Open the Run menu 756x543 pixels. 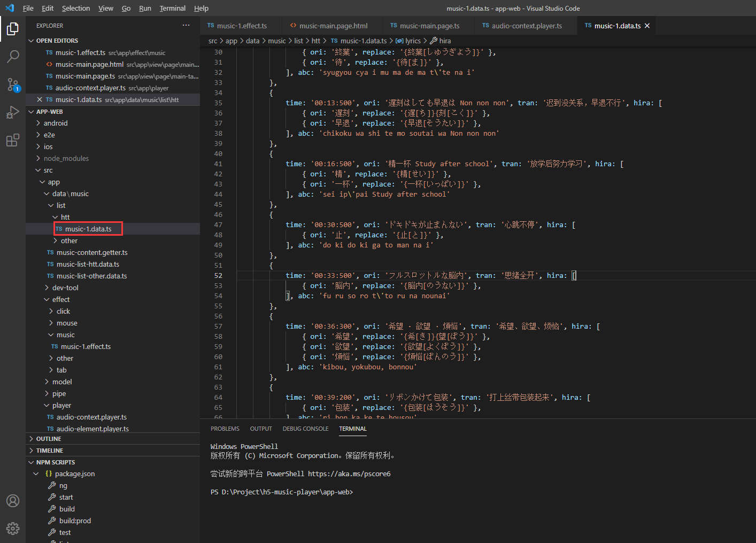145,8
